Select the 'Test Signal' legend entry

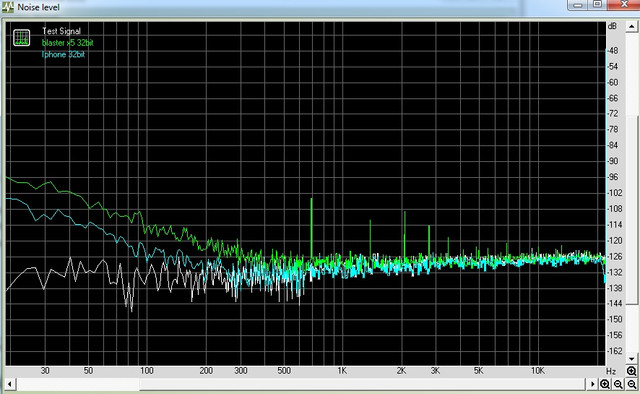(x=61, y=31)
